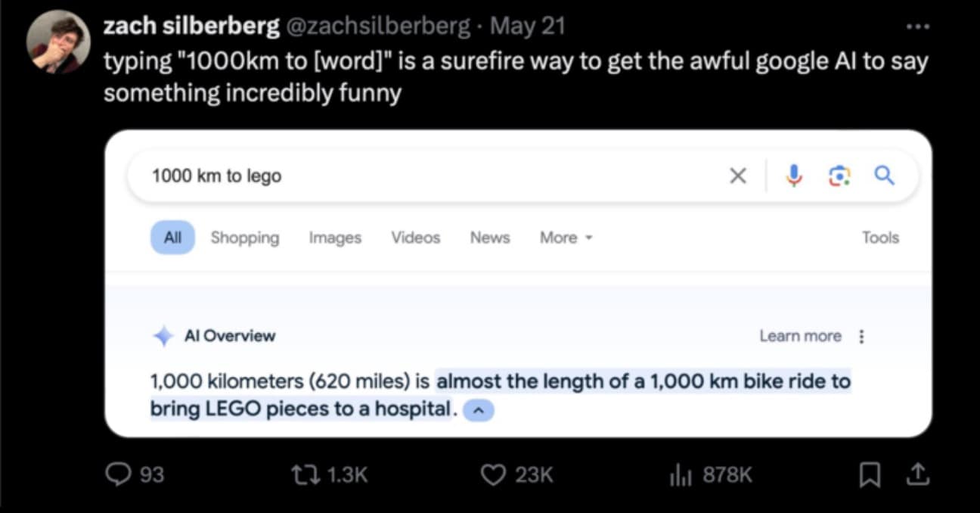
Task: Open the Tools button
Action: 880,238
